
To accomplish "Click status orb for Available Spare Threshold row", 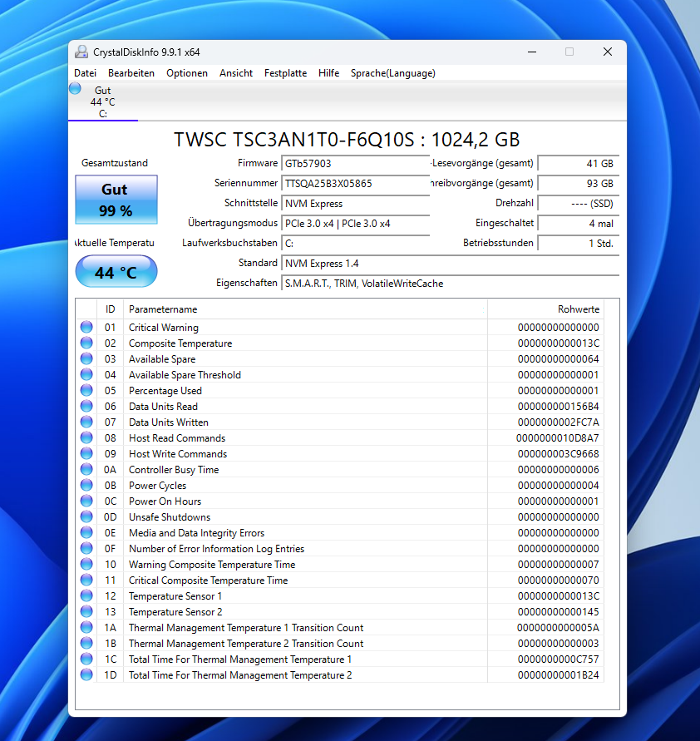I will point(86,374).
